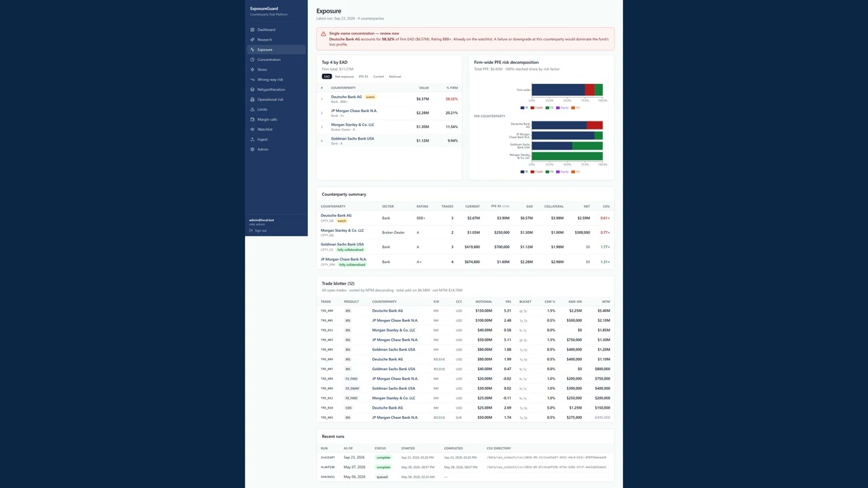This screenshot has height=488, width=868.
Task: Click the Limits sidebar icon
Action: (252, 109)
